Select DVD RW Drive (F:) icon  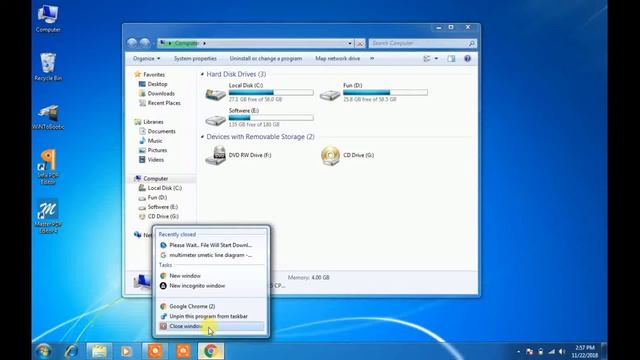pyautogui.click(x=215, y=155)
